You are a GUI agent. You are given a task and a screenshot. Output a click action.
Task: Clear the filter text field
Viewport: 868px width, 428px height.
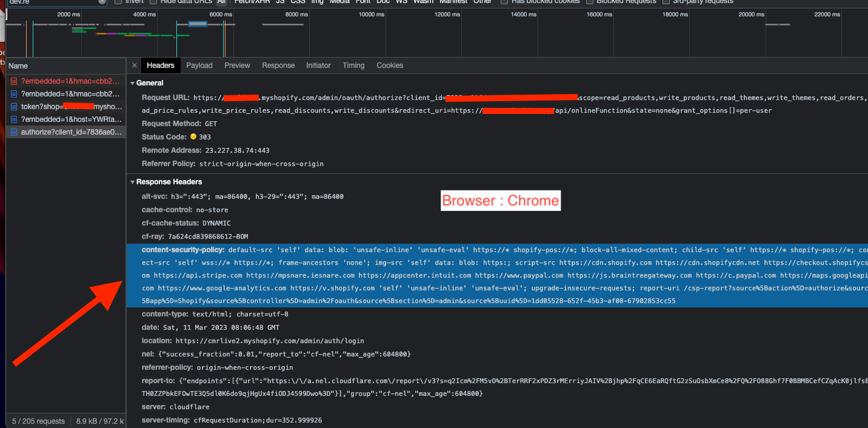(x=102, y=2)
